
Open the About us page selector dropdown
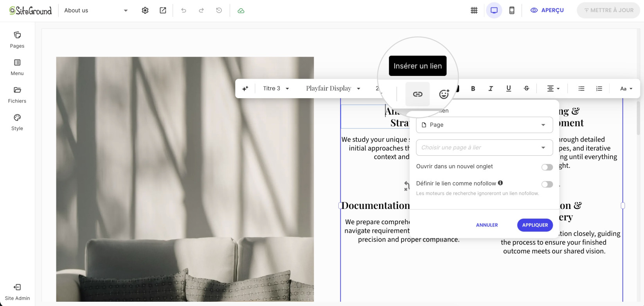point(96,11)
